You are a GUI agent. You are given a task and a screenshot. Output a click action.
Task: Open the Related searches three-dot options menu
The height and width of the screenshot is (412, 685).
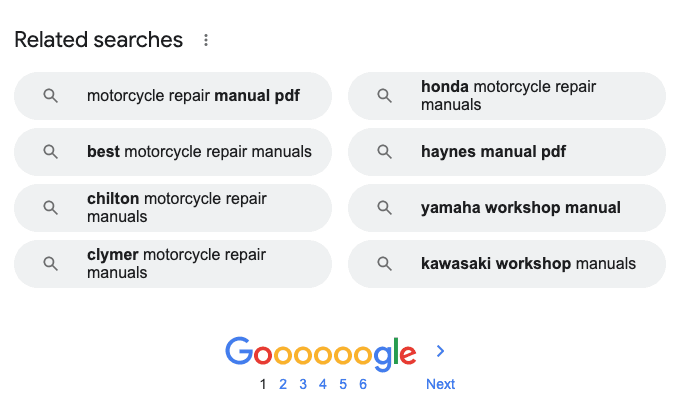[x=206, y=40]
